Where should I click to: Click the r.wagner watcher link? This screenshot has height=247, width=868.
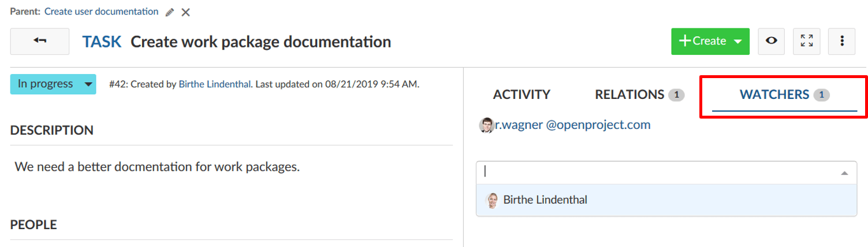pyautogui.click(x=573, y=125)
